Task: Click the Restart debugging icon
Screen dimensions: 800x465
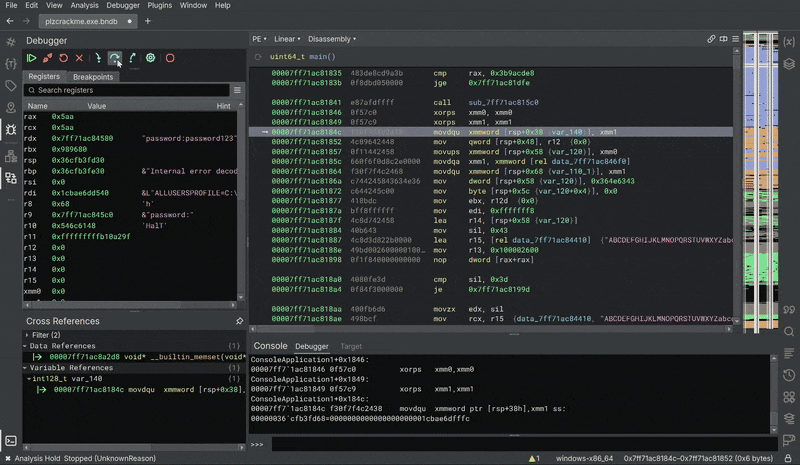Action: pos(64,58)
